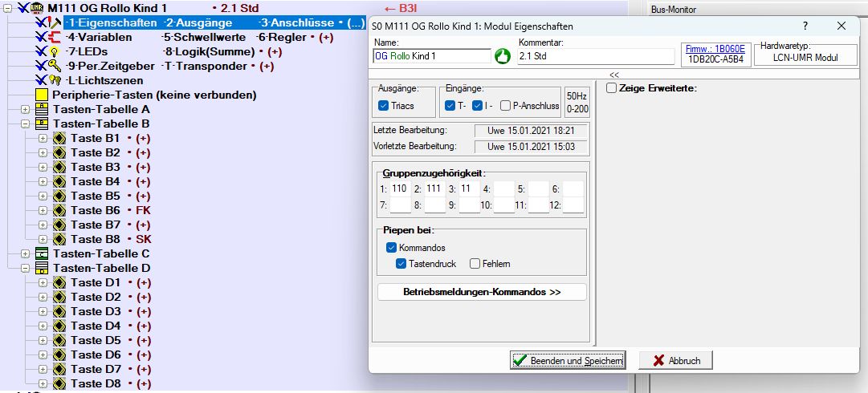The width and height of the screenshot is (868, 393).
Task: Check the Zeige Erweiterte option
Action: tap(612, 88)
